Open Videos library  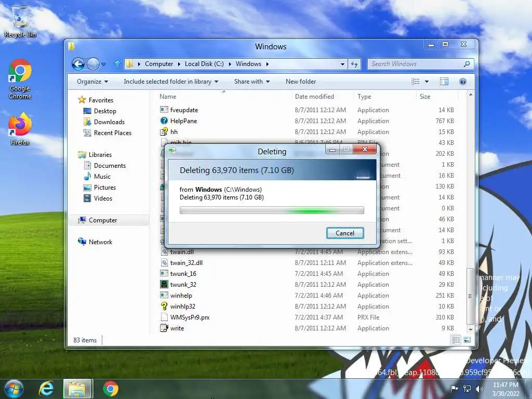98,198
